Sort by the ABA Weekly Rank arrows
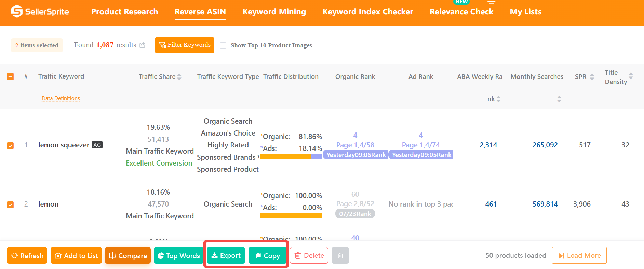The height and width of the screenshot is (269, 644). point(499,99)
